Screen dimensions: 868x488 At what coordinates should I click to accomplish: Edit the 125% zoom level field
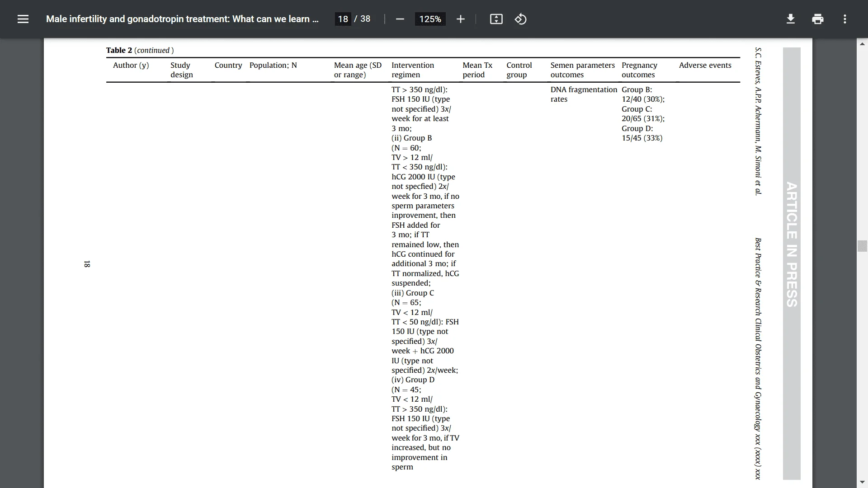430,19
